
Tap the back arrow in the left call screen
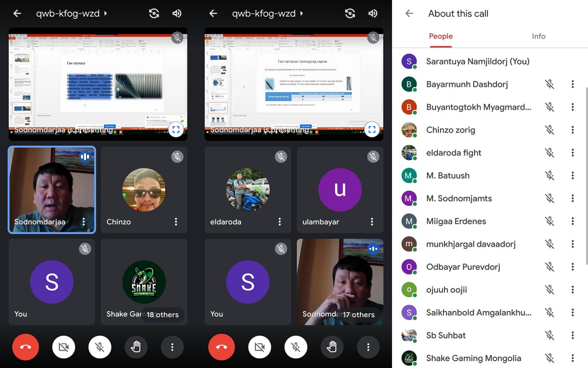click(17, 14)
